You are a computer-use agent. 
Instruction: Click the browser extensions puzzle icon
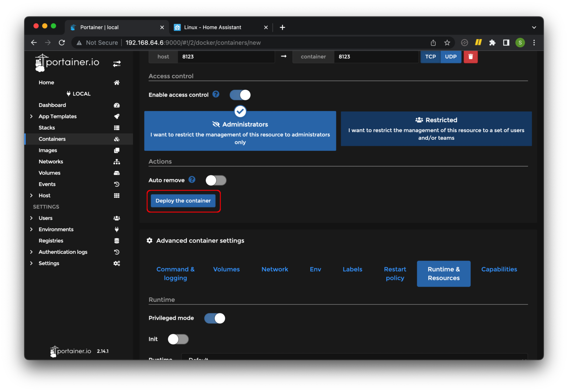point(492,43)
